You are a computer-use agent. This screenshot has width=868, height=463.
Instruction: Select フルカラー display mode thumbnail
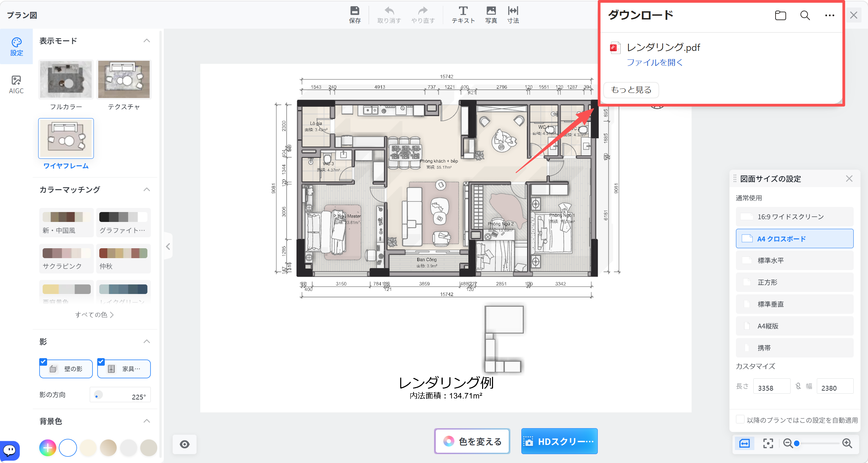[x=66, y=79]
